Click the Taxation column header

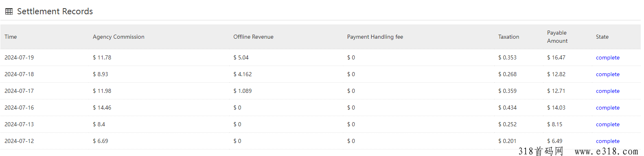click(508, 37)
